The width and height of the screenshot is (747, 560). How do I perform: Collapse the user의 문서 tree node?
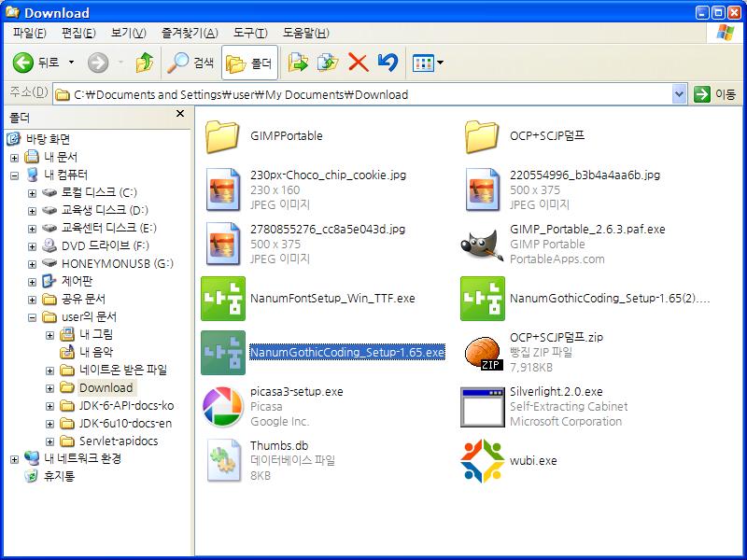(32, 317)
